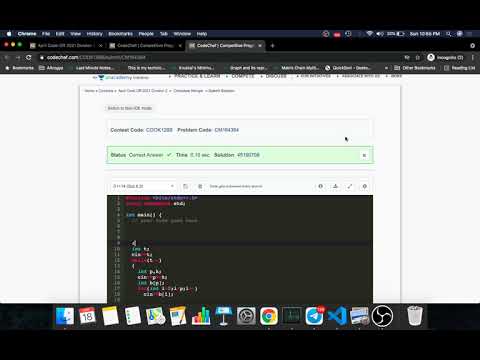
Task: Open the Reading List
Action: [x=460, y=68]
